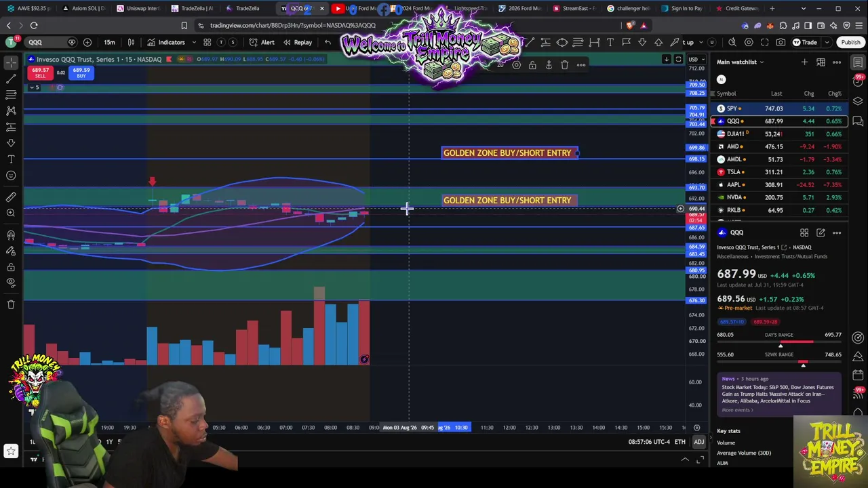Image resolution: width=868 pixels, height=488 pixels.
Task: Toggle ADJ adjusted data button
Action: click(x=698, y=442)
